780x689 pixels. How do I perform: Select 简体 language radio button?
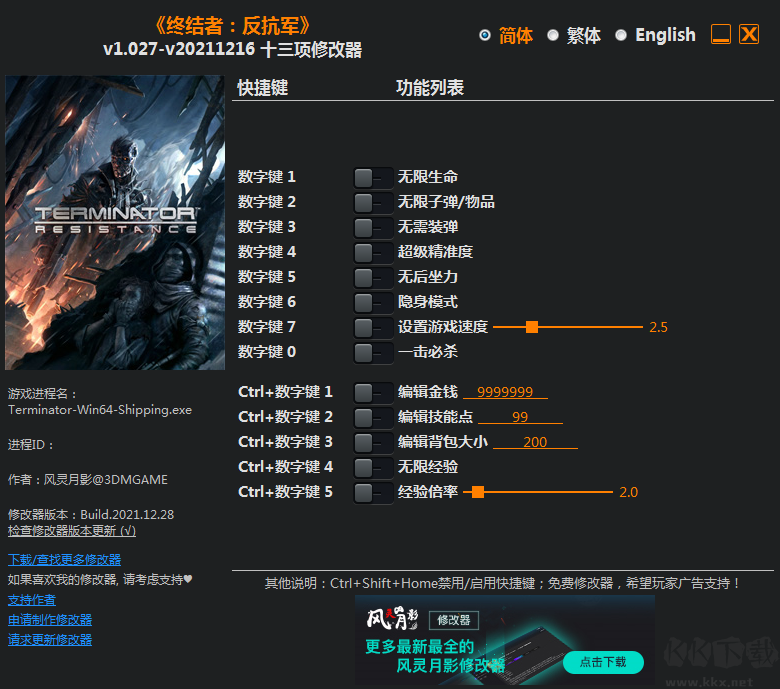(x=485, y=35)
